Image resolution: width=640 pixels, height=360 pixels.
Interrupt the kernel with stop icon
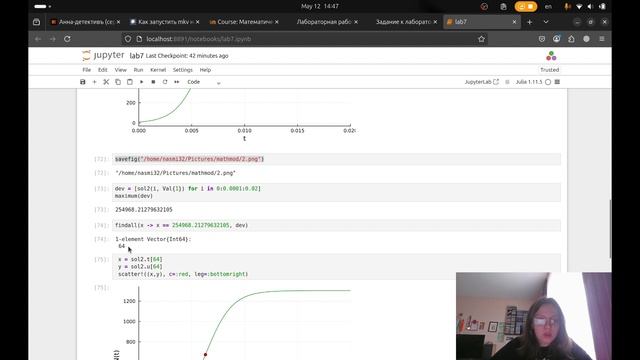(153, 82)
